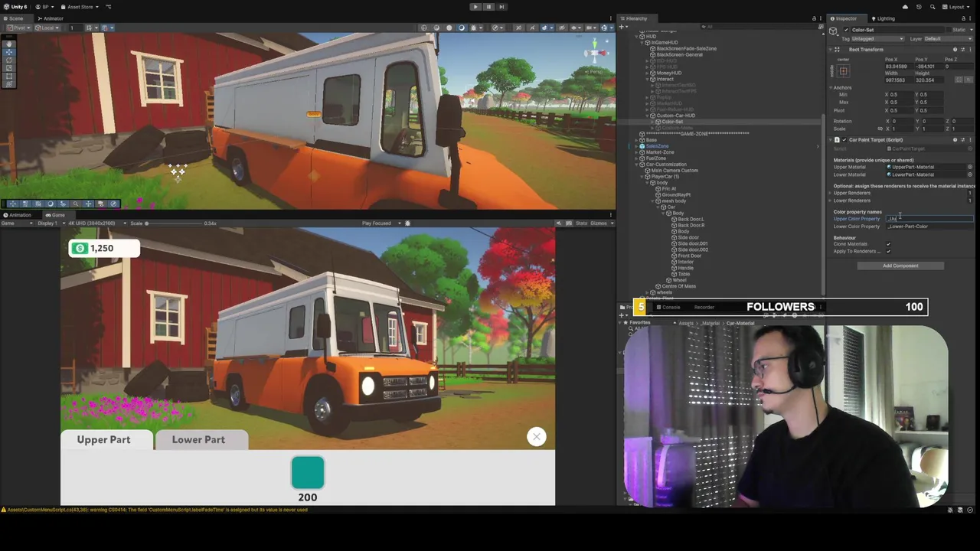Switch to the Lighting tab
The height and width of the screenshot is (551, 980).
[883, 18]
